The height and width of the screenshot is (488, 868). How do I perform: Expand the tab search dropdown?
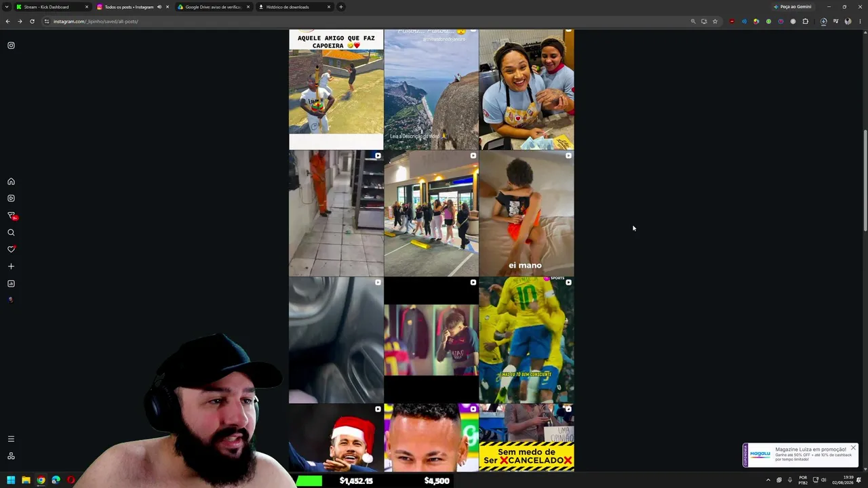[6, 7]
